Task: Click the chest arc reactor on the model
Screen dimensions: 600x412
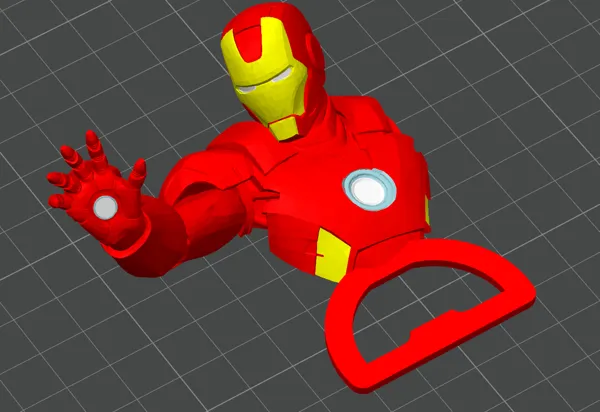Action: (x=369, y=189)
